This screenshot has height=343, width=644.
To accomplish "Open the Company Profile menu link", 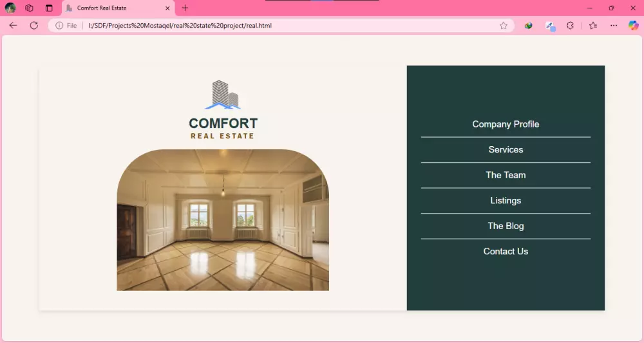I will click(x=506, y=124).
